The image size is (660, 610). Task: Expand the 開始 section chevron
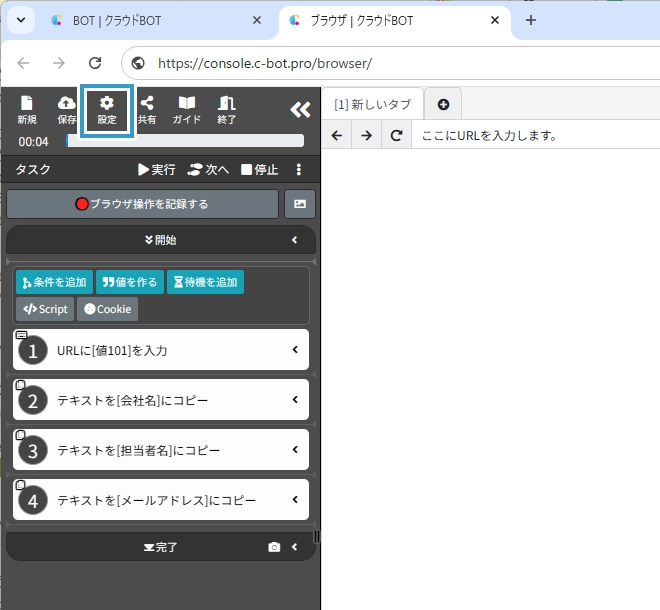[x=295, y=240]
